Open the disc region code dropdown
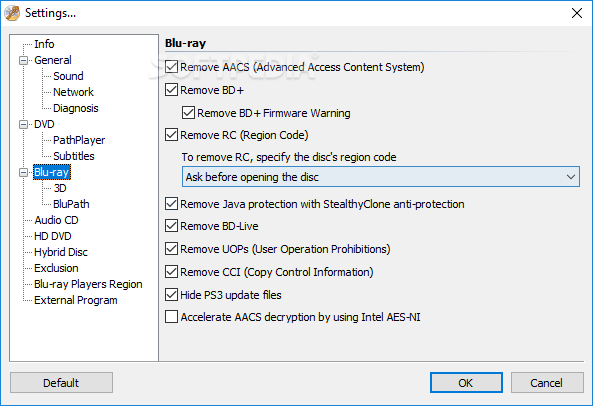 tap(380, 177)
